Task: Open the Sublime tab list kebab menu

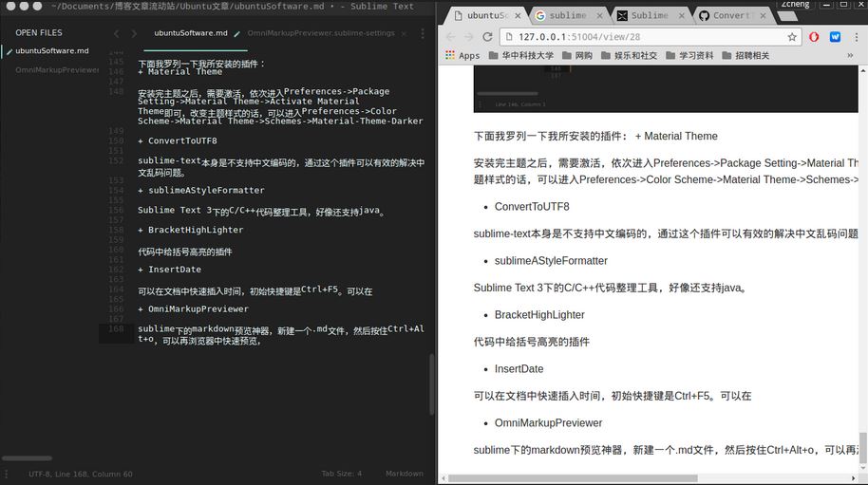Action: tap(423, 33)
